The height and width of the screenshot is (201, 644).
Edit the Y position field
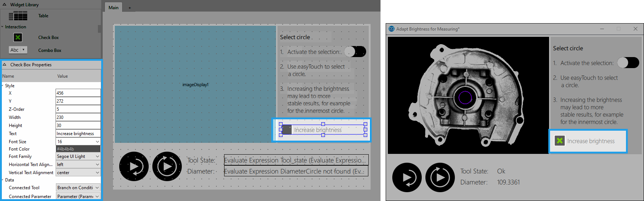click(78, 101)
